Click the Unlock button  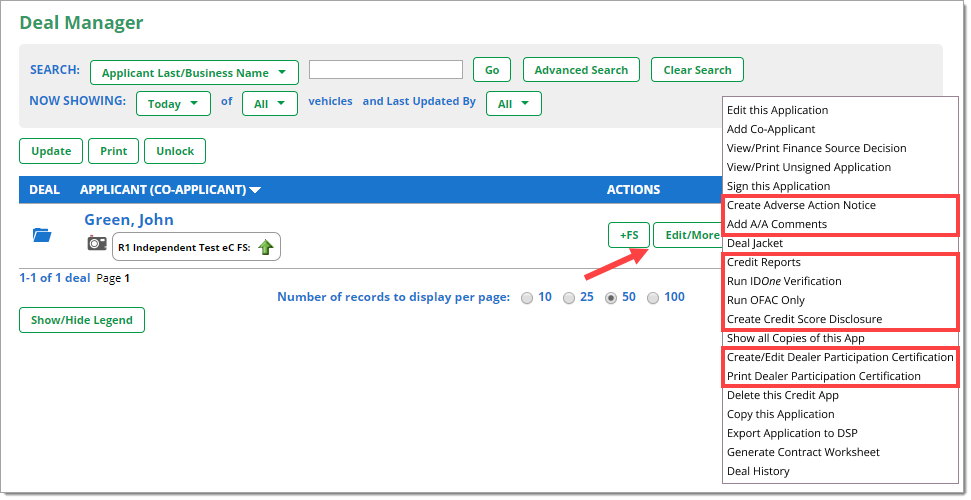(175, 151)
